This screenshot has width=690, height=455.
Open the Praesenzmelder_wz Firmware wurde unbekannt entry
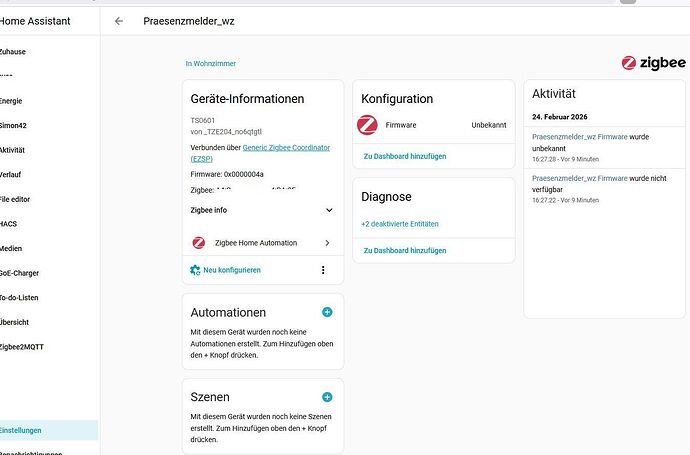pyautogui.click(x=604, y=147)
